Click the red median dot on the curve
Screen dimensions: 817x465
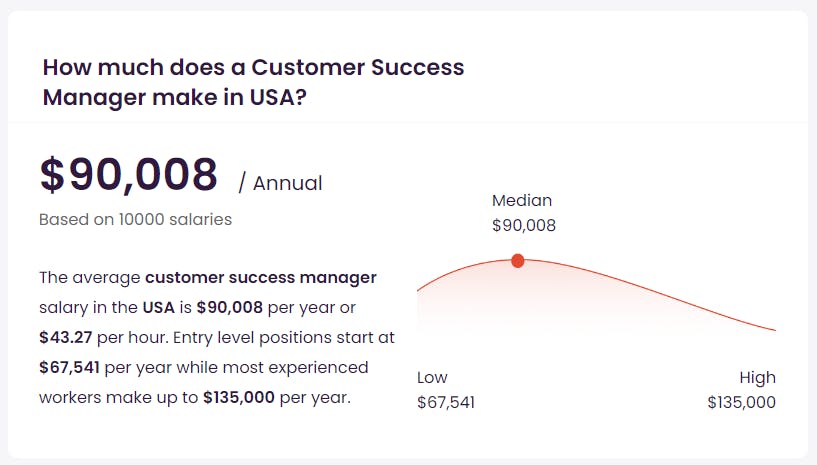coord(517,261)
